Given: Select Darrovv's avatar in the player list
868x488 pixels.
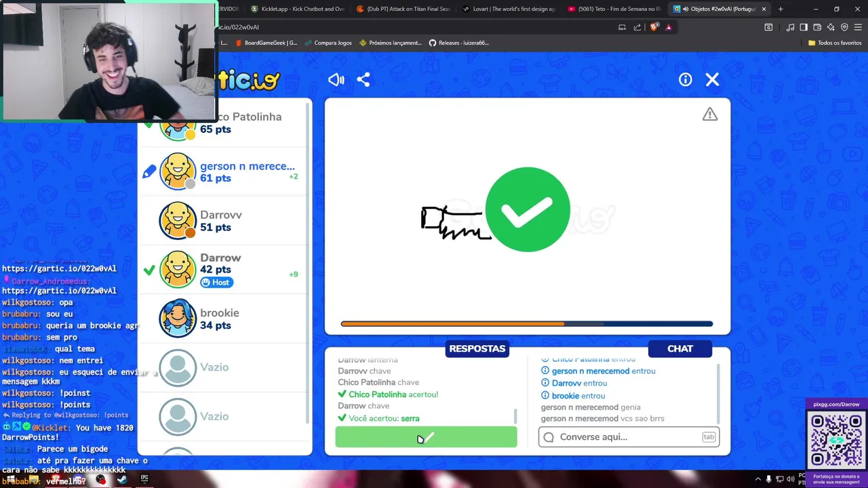Looking at the screenshot, I should tap(178, 221).
